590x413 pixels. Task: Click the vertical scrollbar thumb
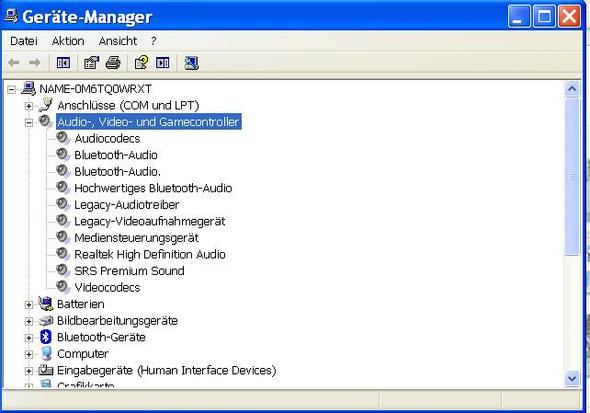click(572, 177)
